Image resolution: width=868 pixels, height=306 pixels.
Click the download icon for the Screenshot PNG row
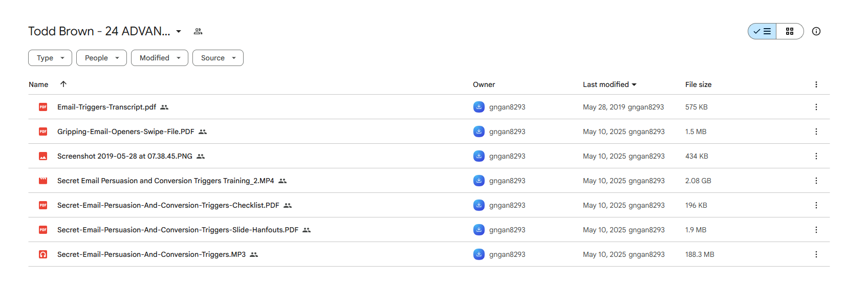pyautogui.click(x=479, y=156)
